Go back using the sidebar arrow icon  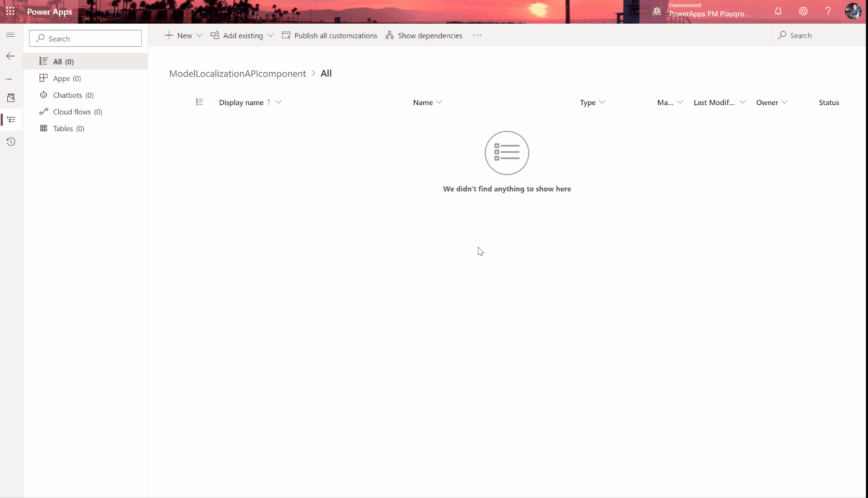tap(11, 56)
